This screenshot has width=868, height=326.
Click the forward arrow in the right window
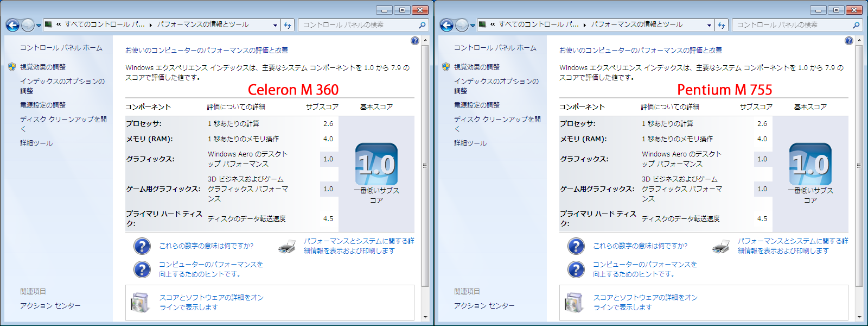462,25
